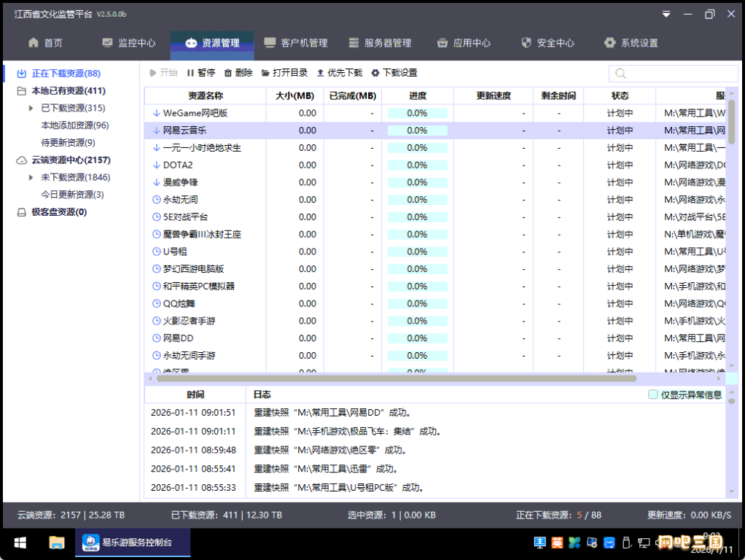Click the pause (暂停) toolbar icon
Image resolution: width=745 pixels, height=560 pixels.
191,73
